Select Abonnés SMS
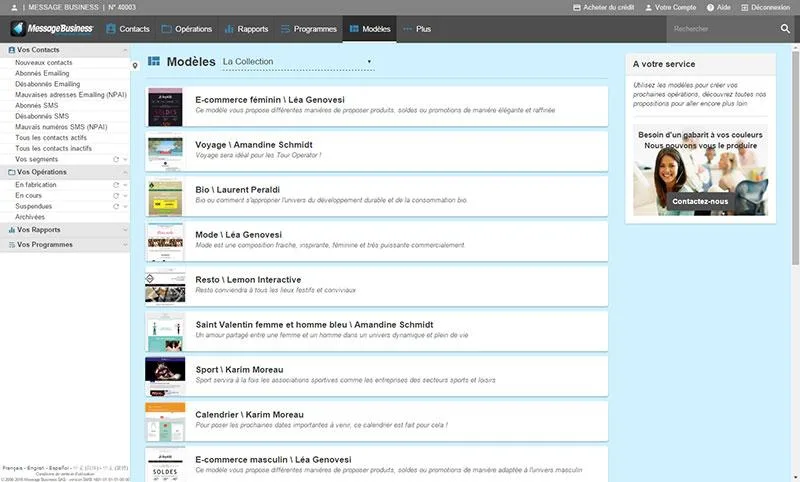Screen dimensions: 800x482 click(37, 106)
